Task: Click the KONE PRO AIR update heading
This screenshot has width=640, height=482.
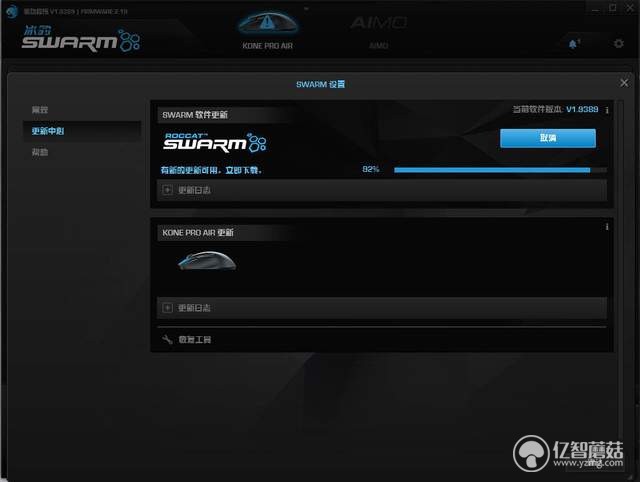Action: click(x=198, y=233)
